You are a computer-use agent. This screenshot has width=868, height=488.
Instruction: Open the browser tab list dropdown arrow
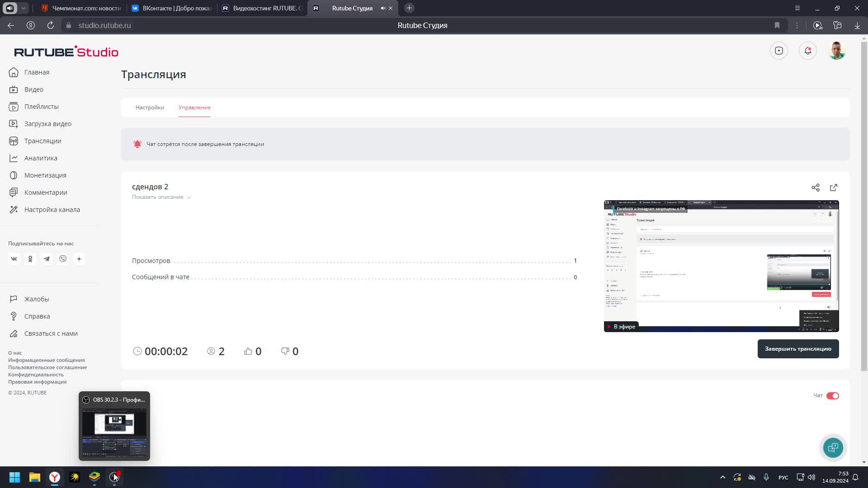[x=23, y=8]
